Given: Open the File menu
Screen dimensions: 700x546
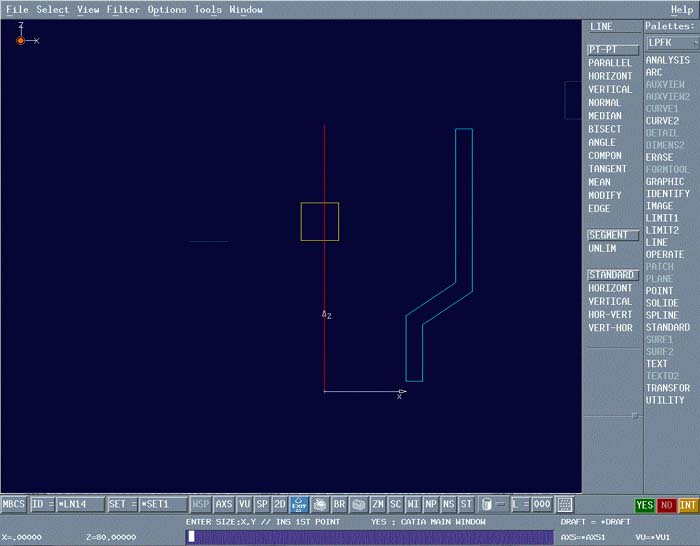Looking at the screenshot, I should [x=17, y=9].
